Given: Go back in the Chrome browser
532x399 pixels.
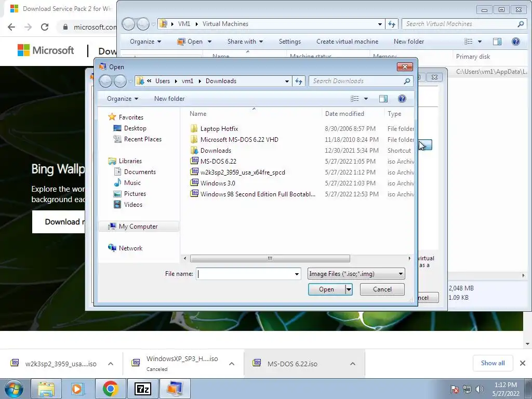Looking at the screenshot, I should [x=11, y=27].
